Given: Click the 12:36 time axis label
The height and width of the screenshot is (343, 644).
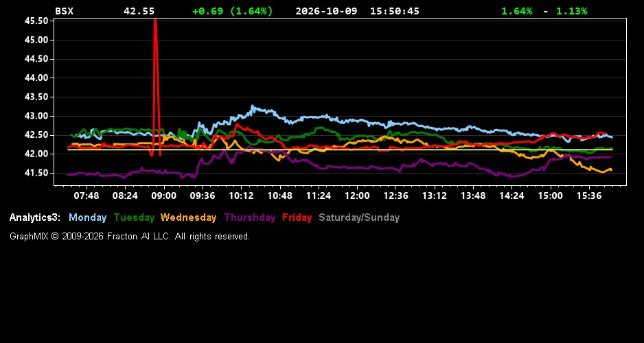Looking at the screenshot, I should (x=396, y=196).
